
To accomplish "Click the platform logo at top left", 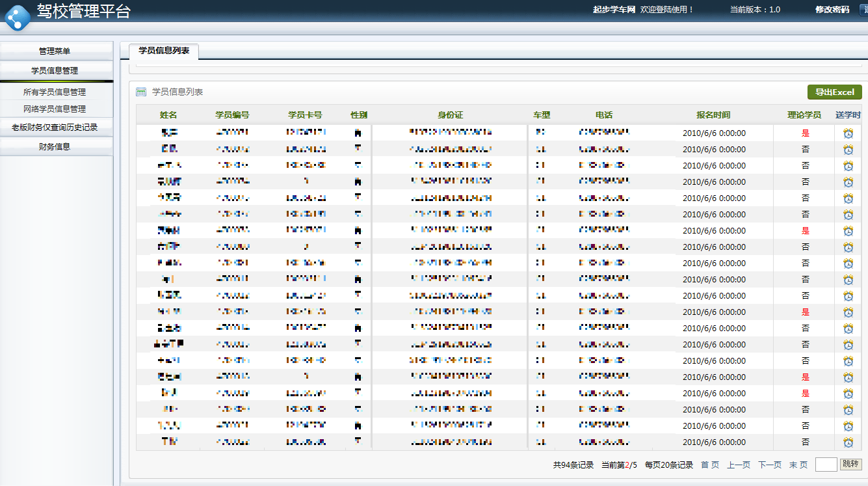I will click(17, 18).
